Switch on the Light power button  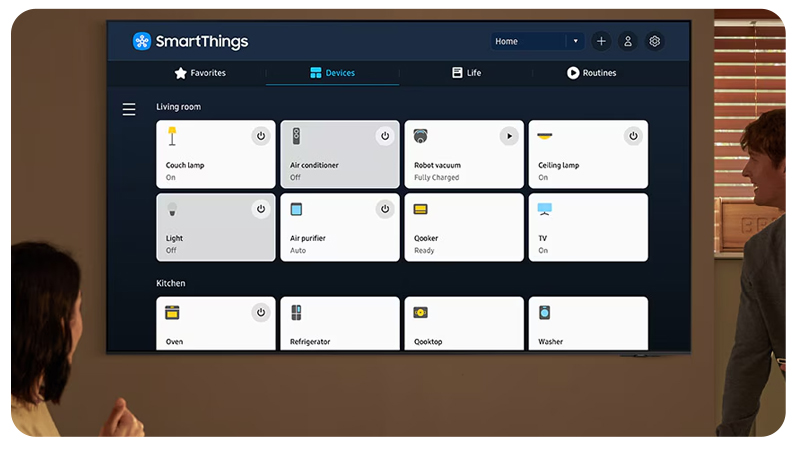(261, 209)
